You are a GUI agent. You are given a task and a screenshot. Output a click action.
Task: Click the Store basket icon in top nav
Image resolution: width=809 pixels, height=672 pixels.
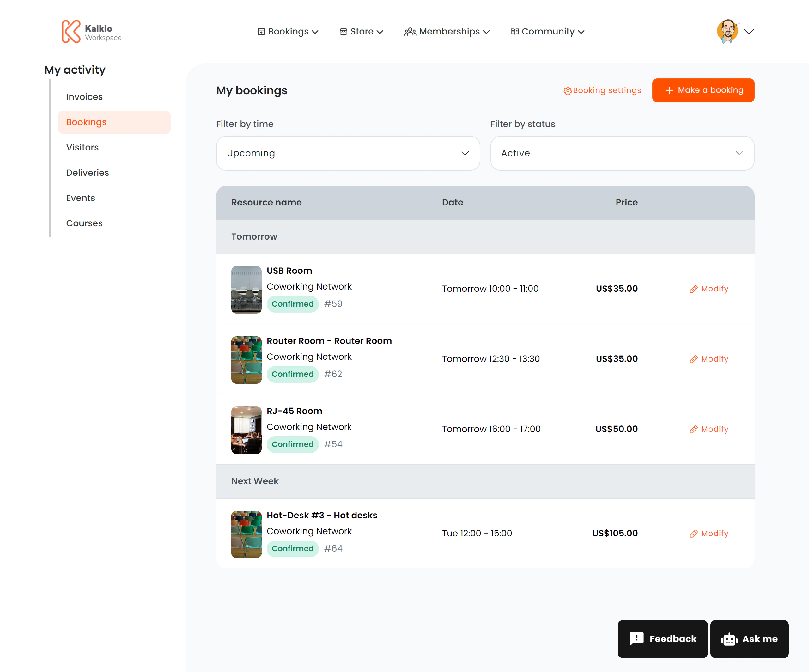click(x=343, y=32)
